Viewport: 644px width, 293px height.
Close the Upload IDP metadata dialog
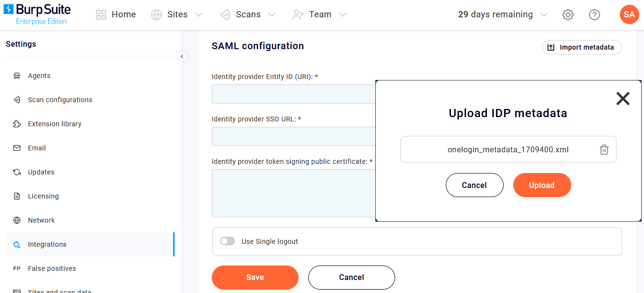click(x=623, y=99)
